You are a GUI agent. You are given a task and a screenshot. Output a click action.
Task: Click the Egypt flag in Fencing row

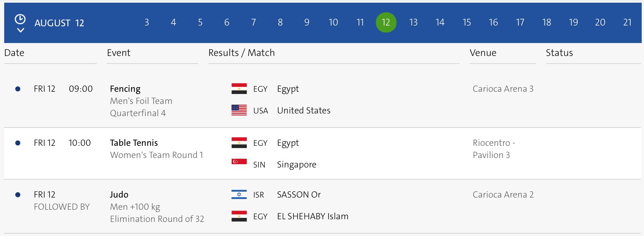tap(239, 89)
